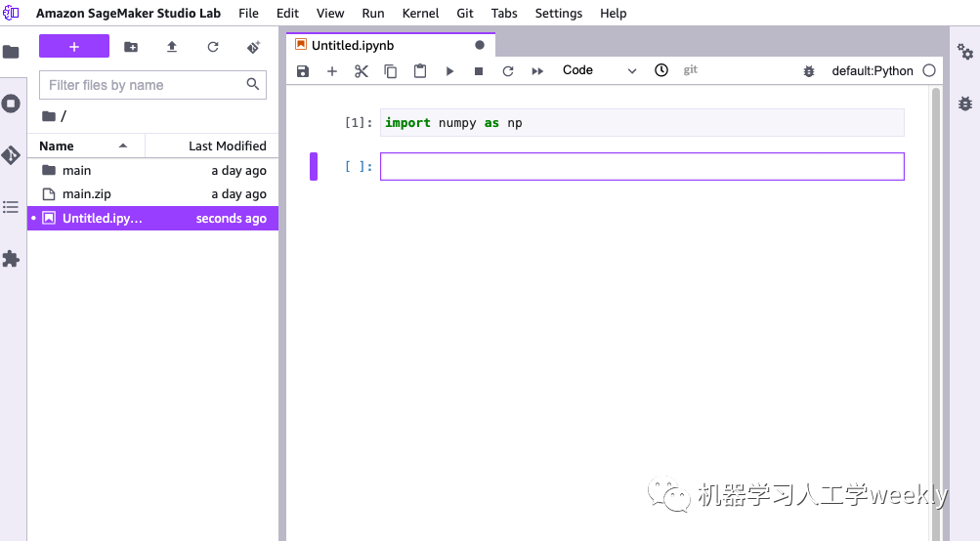The image size is (980, 541).
Task: Restart kernel and run all cells
Action: tap(537, 71)
